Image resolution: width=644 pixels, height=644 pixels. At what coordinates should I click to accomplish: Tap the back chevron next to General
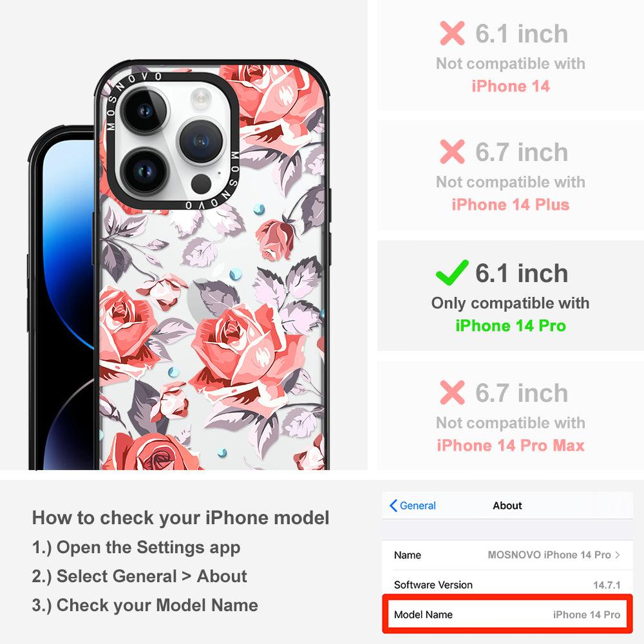393,506
